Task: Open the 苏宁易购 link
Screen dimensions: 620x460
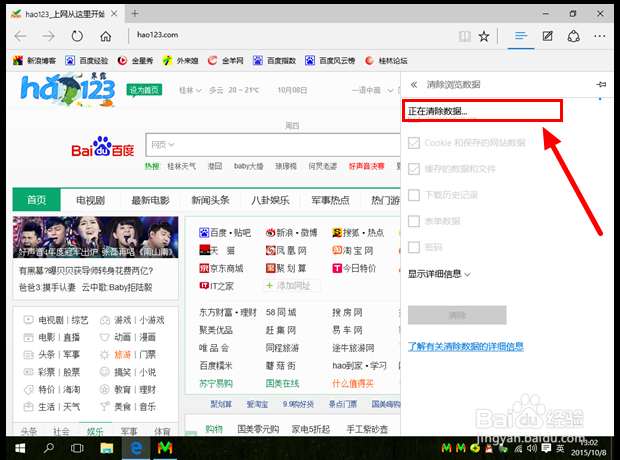Action: coord(216,383)
